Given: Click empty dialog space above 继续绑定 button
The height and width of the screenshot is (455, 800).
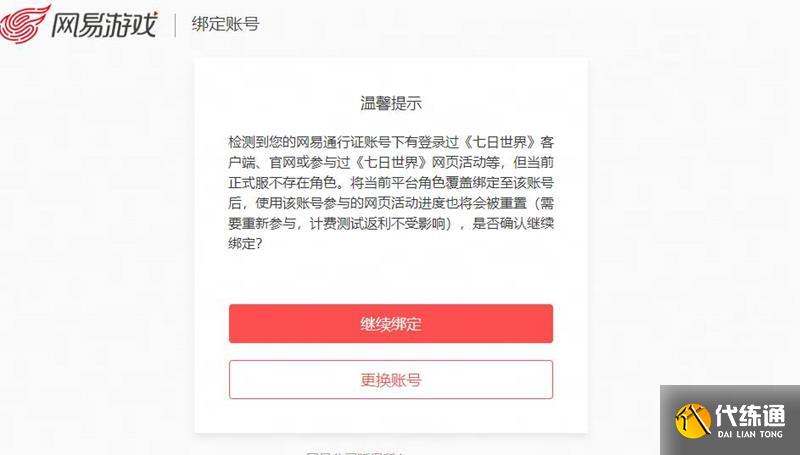Looking at the screenshot, I should click(x=391, y=278).
